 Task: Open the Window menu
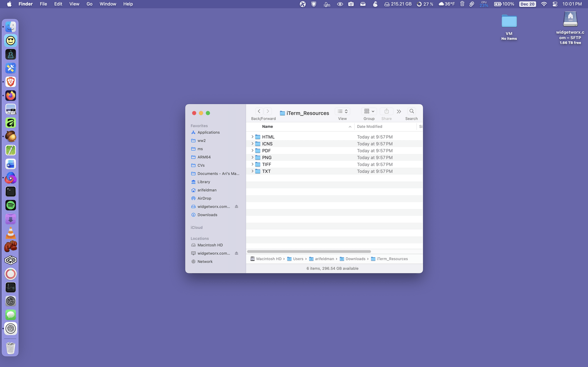click(x=108, y=4)
